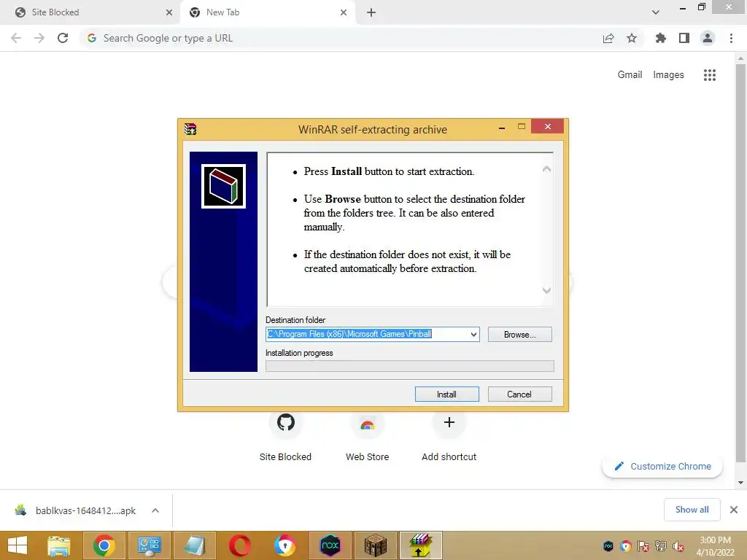The height and width of the screenshot is (560, 747).
Task: Click Customize Chrome button
Action: point(662,466)
